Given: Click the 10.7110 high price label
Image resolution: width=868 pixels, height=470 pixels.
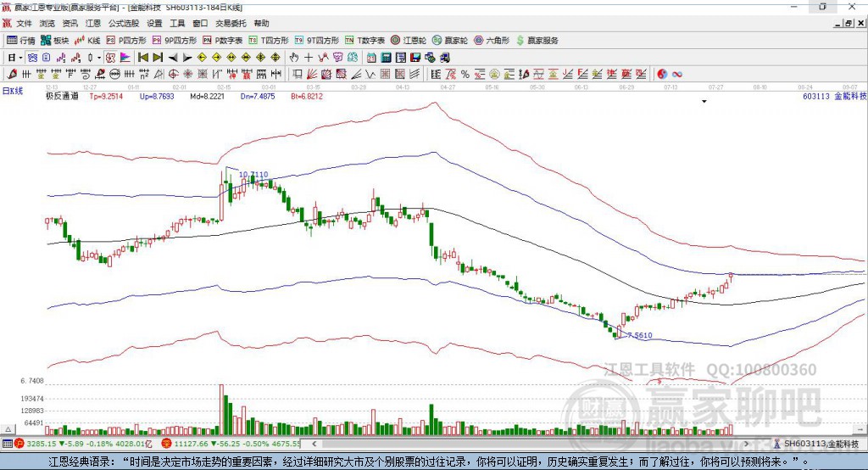Looking at the screenshot, I should (253, 174).
